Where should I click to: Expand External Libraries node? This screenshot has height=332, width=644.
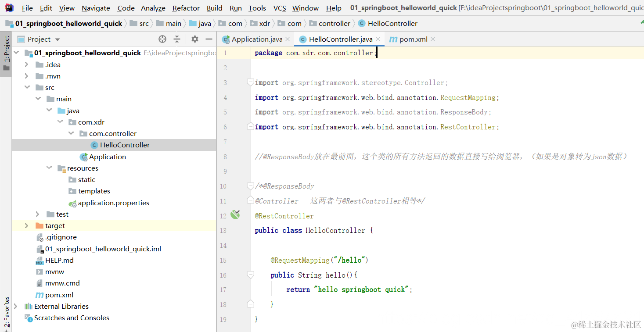(16, 306)
